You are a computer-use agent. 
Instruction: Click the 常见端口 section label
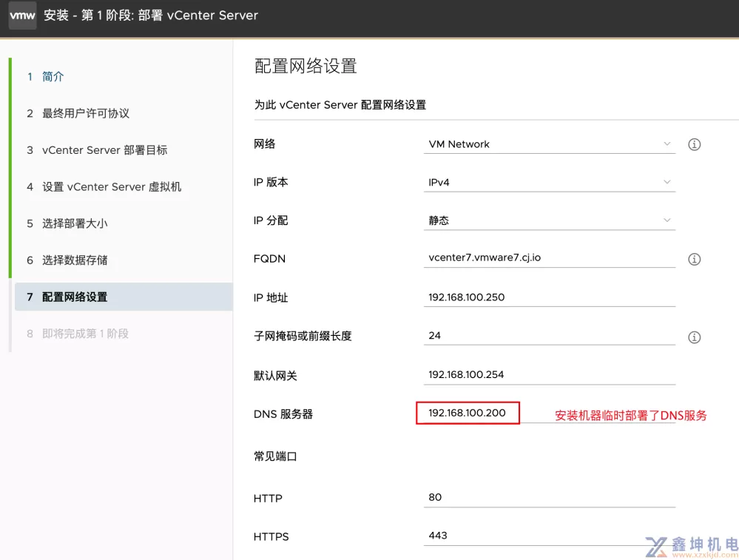(x=275, y=456)
